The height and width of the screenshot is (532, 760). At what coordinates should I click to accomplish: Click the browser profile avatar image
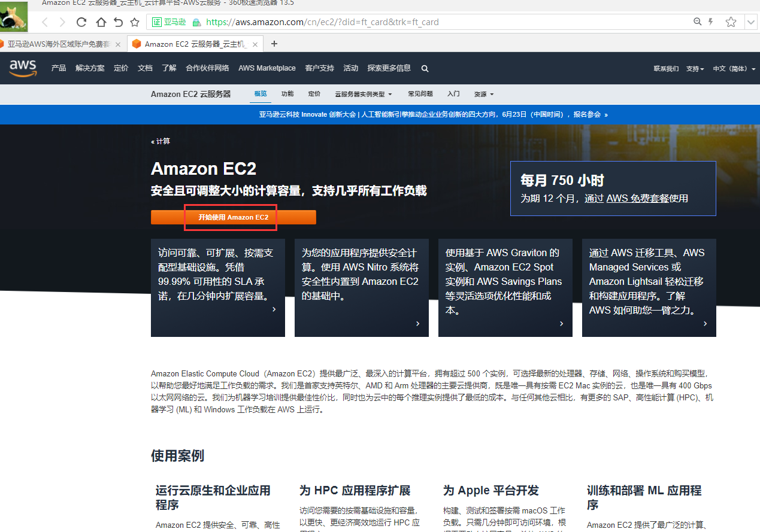(x=14, y=16)
